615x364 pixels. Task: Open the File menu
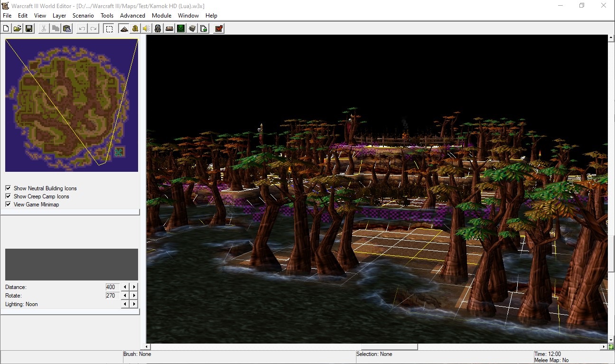point(7,16)
